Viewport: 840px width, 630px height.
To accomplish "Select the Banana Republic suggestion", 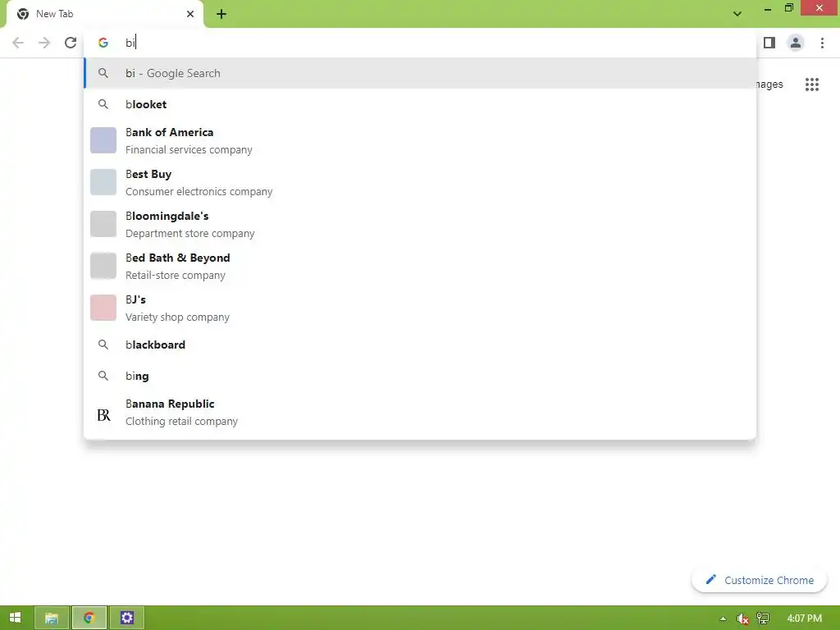I will [420, 412].
